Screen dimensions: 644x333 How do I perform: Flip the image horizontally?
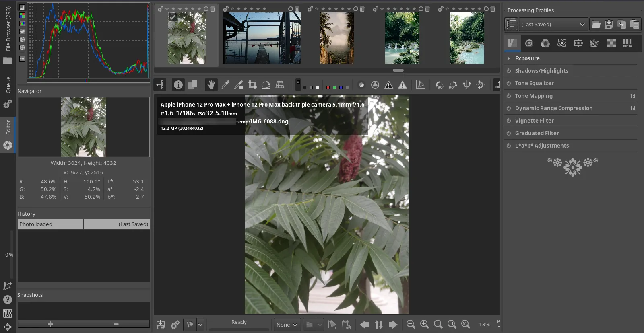(x=466, y=85)
